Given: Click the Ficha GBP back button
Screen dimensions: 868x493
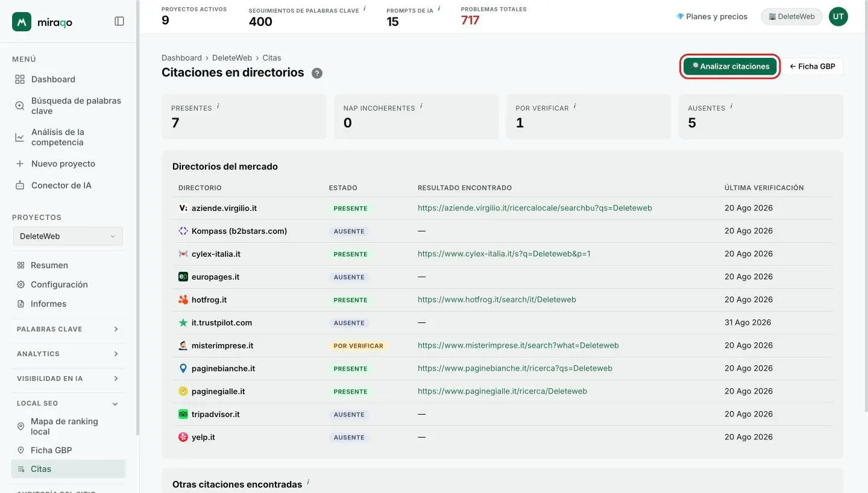Looking at the screenshot, I should click(x=813, y=66).
